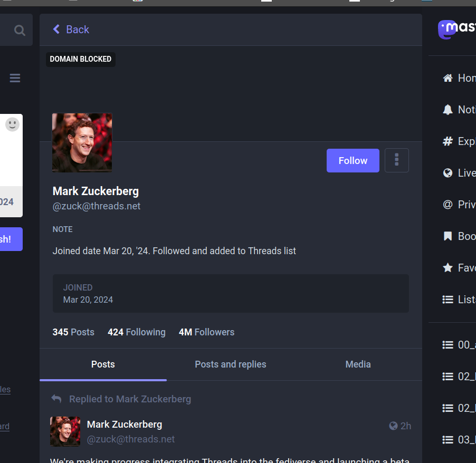
Task: Go back using the Back chevron arrow
Action: coord(56,30)
